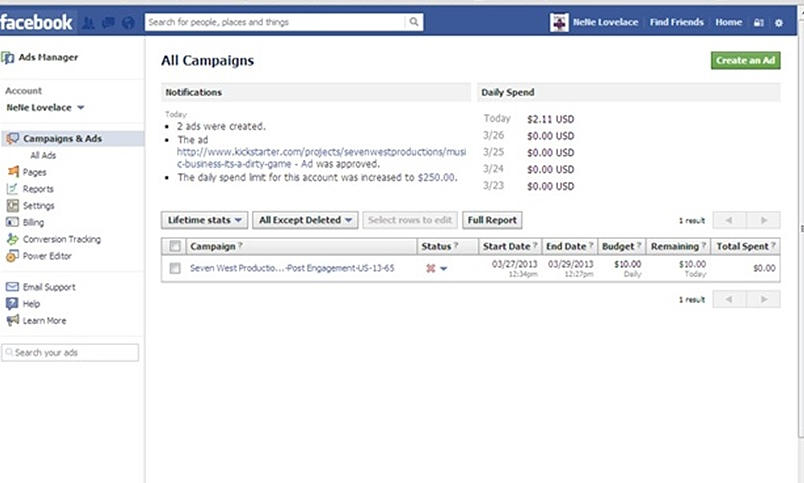Open Nelle Lovelace profile picture
804x483 pixels.
559,22
